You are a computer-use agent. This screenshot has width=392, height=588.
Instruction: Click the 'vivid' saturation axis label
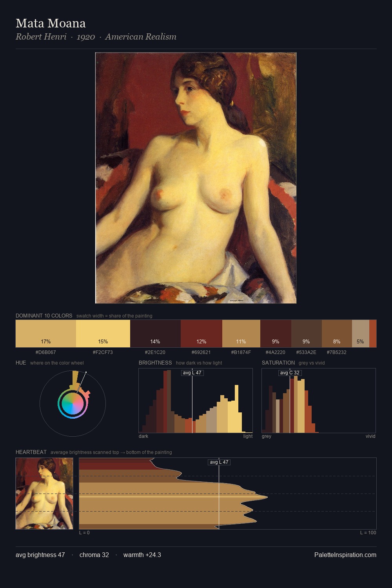coord(370,436)
